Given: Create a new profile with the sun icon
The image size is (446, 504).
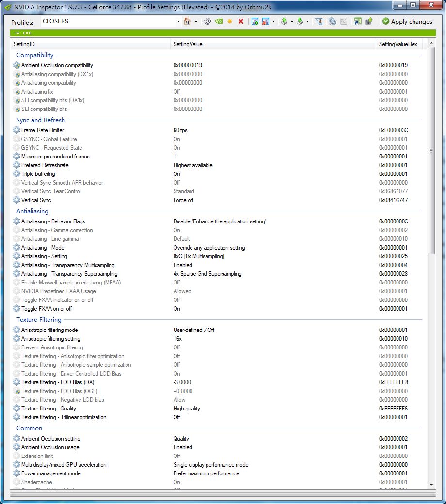Looking at the screenshot, I should (x=230, y=21).
